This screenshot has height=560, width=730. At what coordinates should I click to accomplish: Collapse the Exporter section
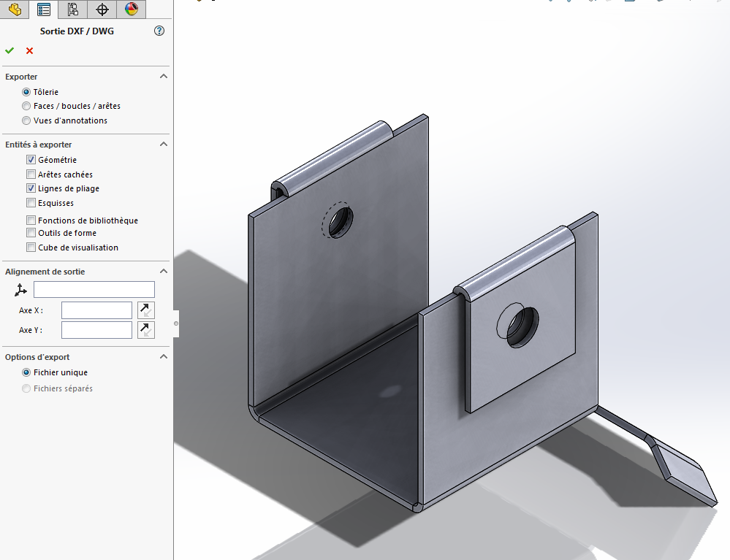(164, 76)
